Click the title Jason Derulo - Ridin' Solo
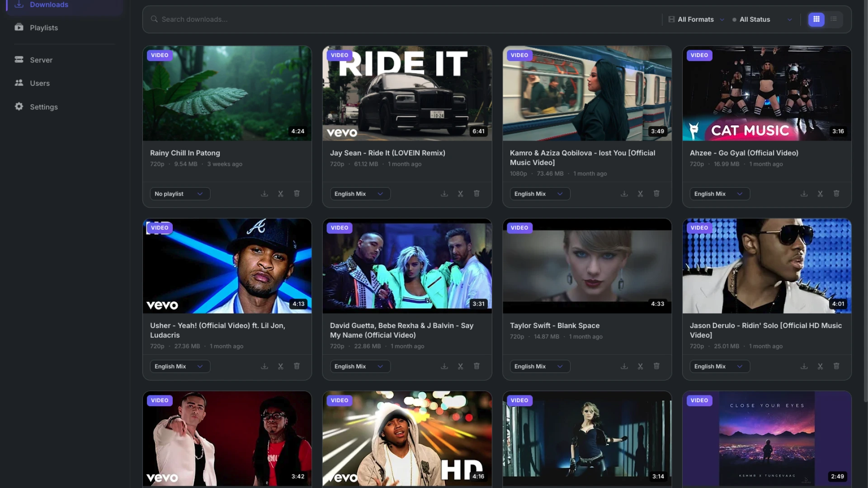 [x=765, y=330]
